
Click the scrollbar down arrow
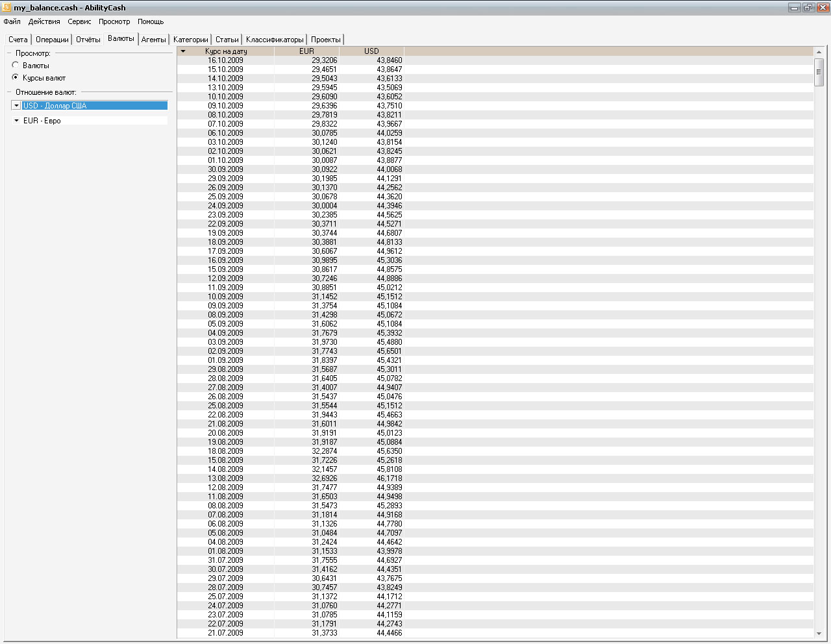click(x=819, y=634)
